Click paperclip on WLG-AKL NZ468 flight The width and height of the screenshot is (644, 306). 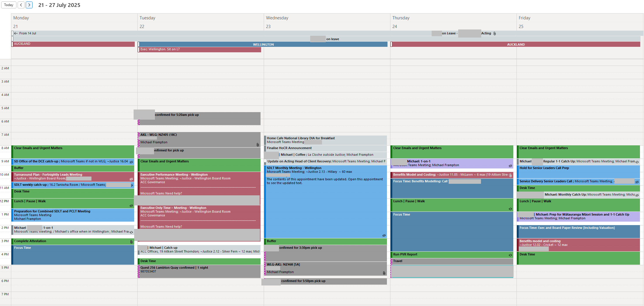tap(384, 273)
